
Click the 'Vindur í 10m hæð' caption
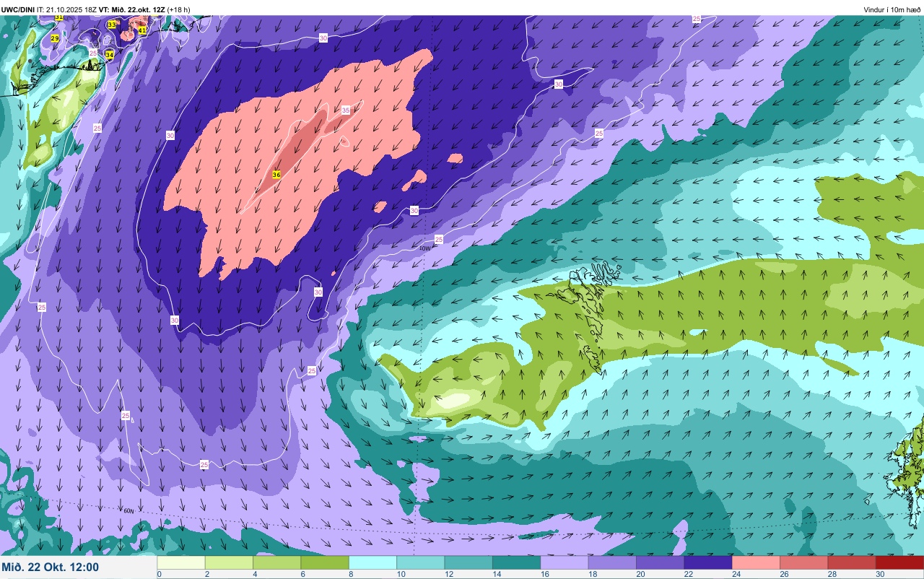pyautogui.click(x=892, y=9)
